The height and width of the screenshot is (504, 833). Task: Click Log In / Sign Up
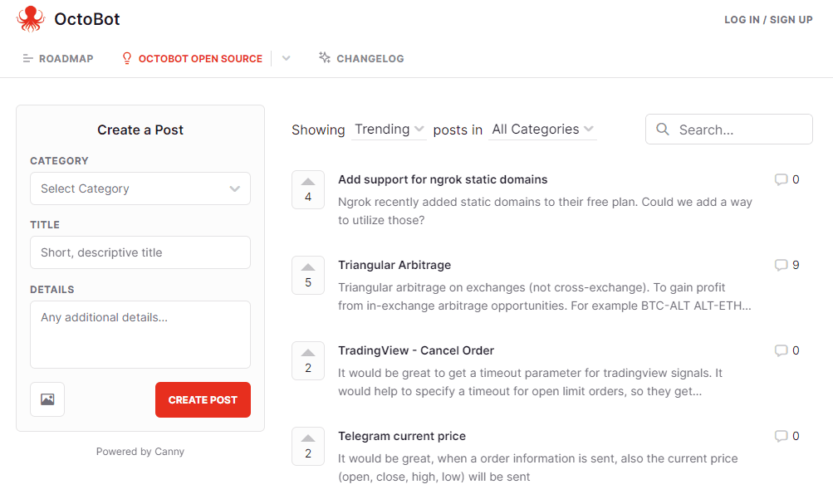(x=768, y=20)
